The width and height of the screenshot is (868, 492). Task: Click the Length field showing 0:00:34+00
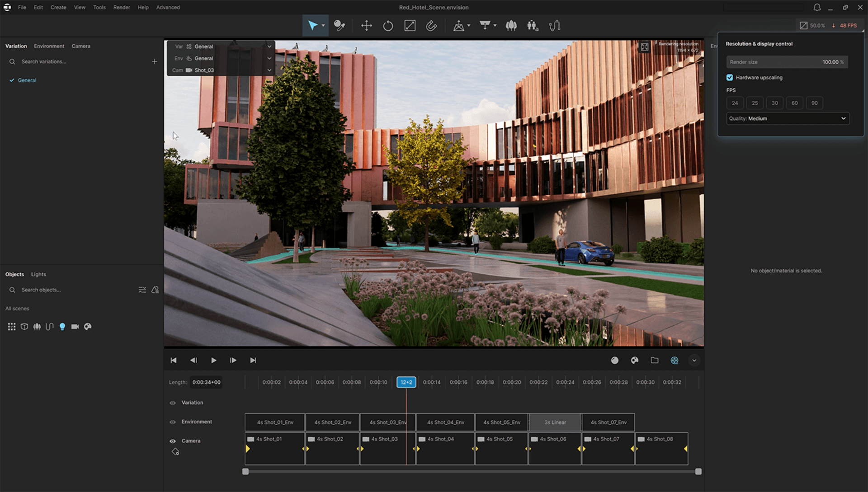tap(206, 382)
